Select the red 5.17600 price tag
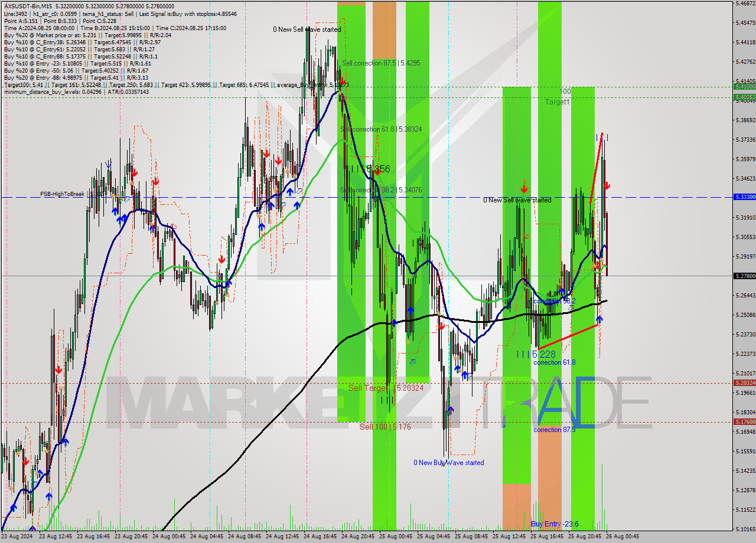 [744, 422]
